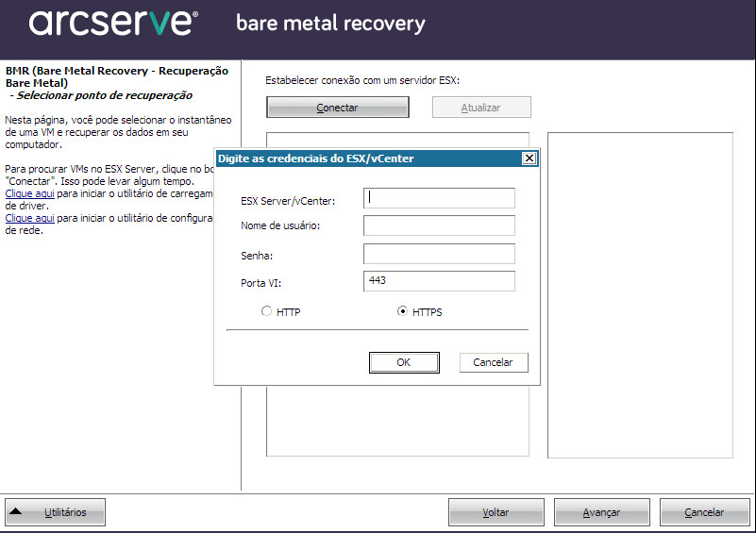756x533 pixels.
Task: Click the Porta VI field showing 443
Action: coord(439,281)
